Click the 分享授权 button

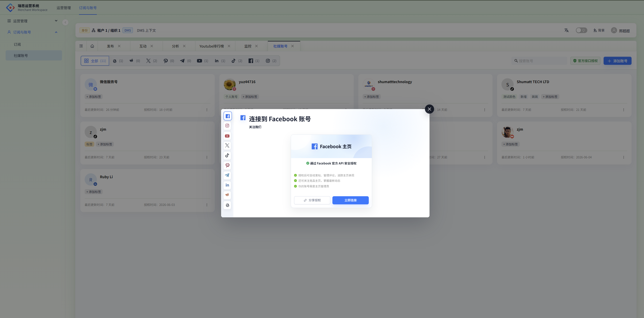(x=312, y=200)
